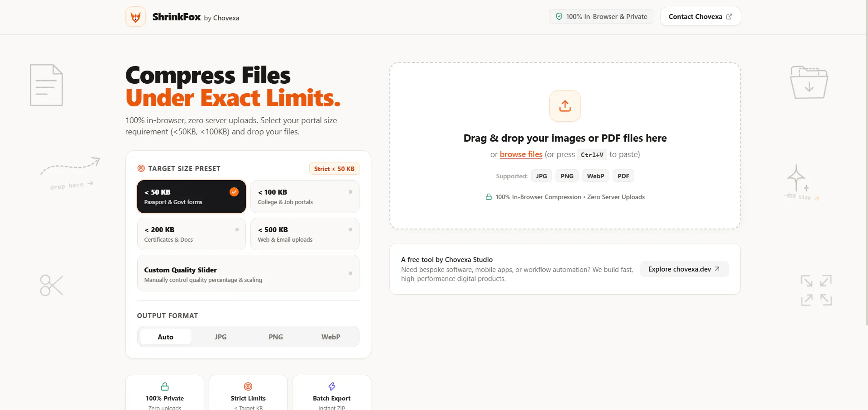Select the < 200 KB Certificates & Docs preset
This screenshot has height=410, width=868.
(x=192, y=234)
